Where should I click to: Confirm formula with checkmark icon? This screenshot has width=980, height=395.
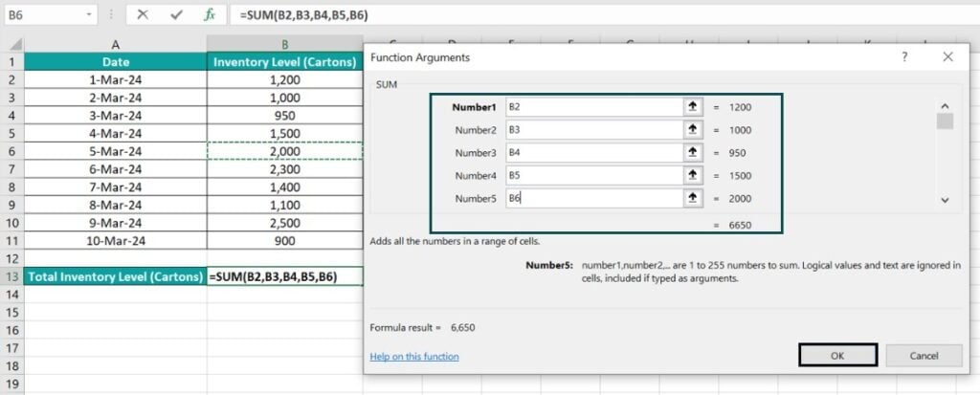[x=176, y=15]
